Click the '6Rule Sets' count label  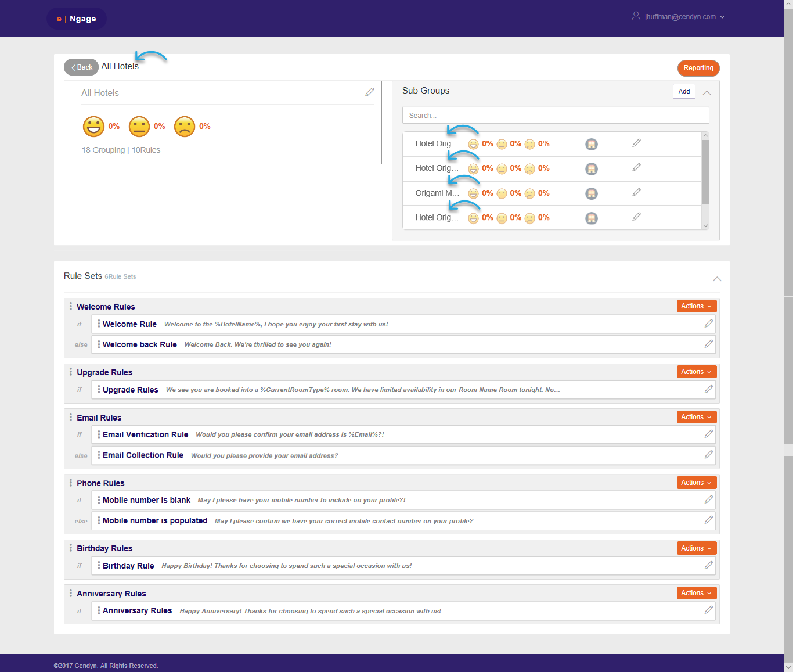pyautogui.click(x=120, y=277)
